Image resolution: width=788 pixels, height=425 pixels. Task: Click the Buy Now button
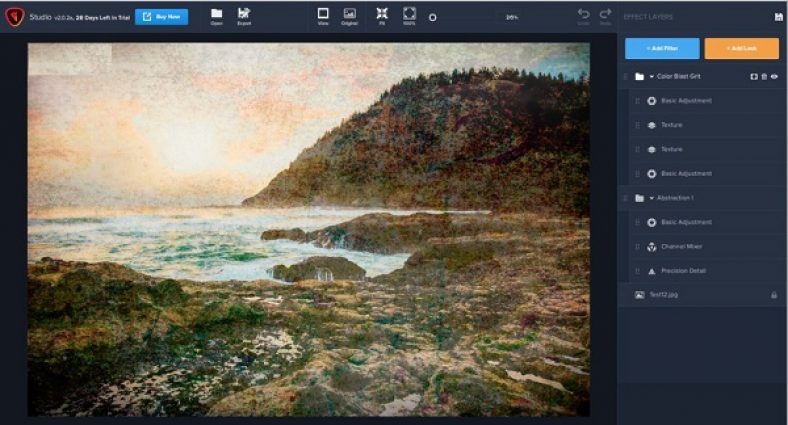(x=161, y=17)
